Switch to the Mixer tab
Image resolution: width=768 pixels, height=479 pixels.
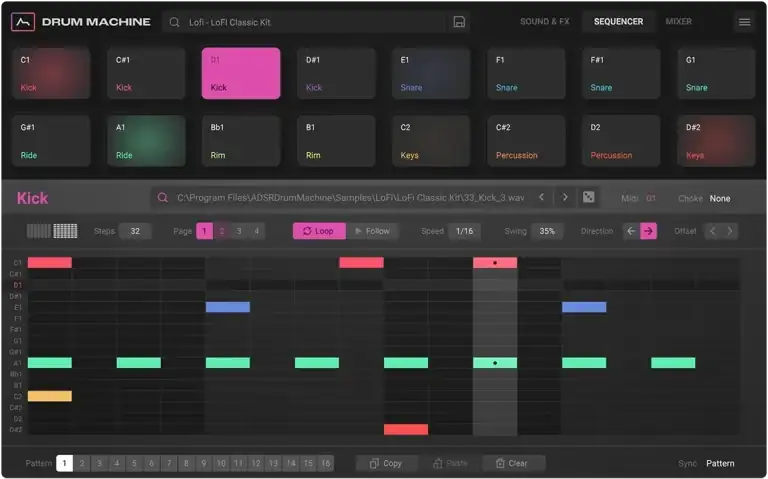[678, 22]
